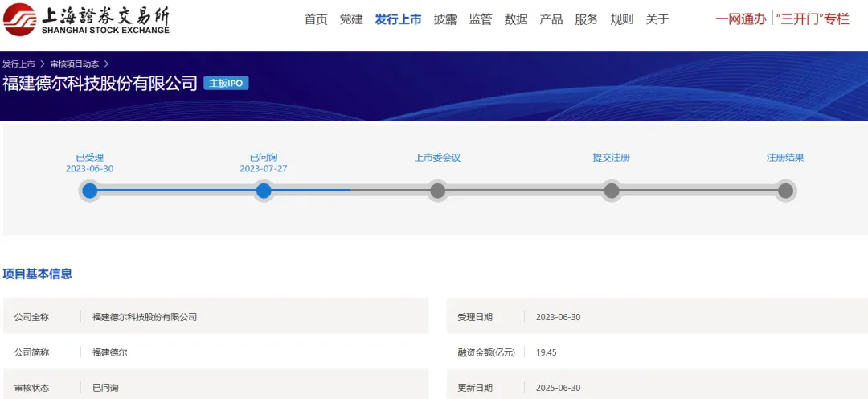The width and height of the screenshot is (868, 399).
Task: Click the 已受理 timeline node
Action: (x=90, y=191)
